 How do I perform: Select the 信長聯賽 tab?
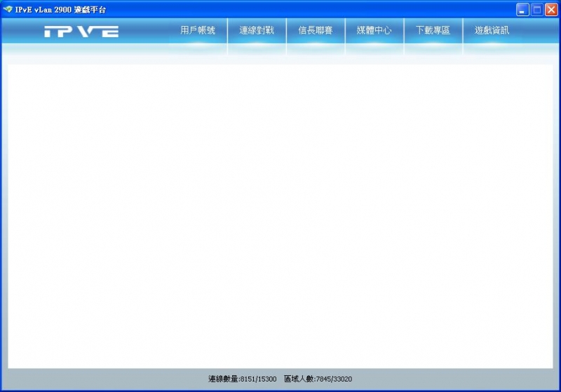(x=316, y=31)
